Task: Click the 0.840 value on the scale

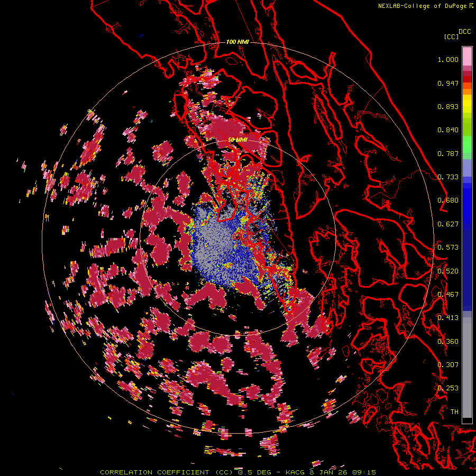Action: point(448,130)
